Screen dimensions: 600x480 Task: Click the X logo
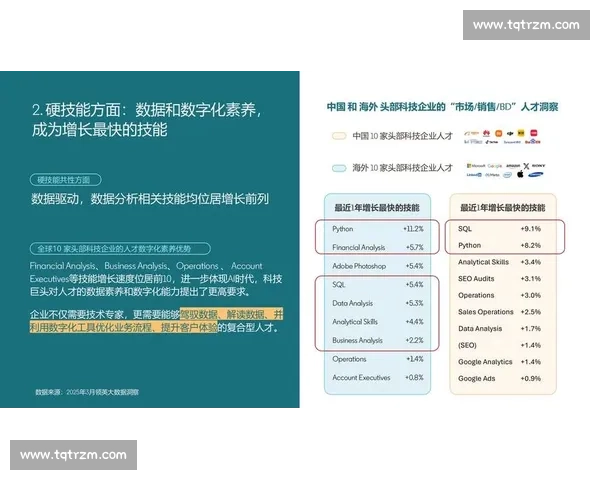coord(527,166)
